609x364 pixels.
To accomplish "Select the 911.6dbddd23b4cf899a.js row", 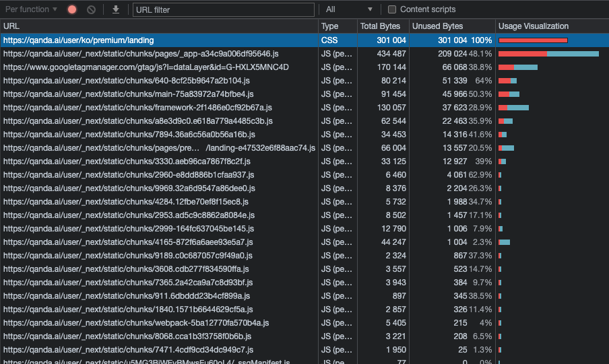I will (x=304, y=295).
